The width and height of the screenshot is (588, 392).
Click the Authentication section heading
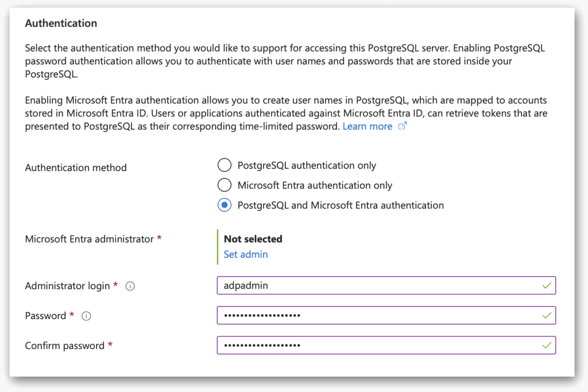tap(61, 23)
